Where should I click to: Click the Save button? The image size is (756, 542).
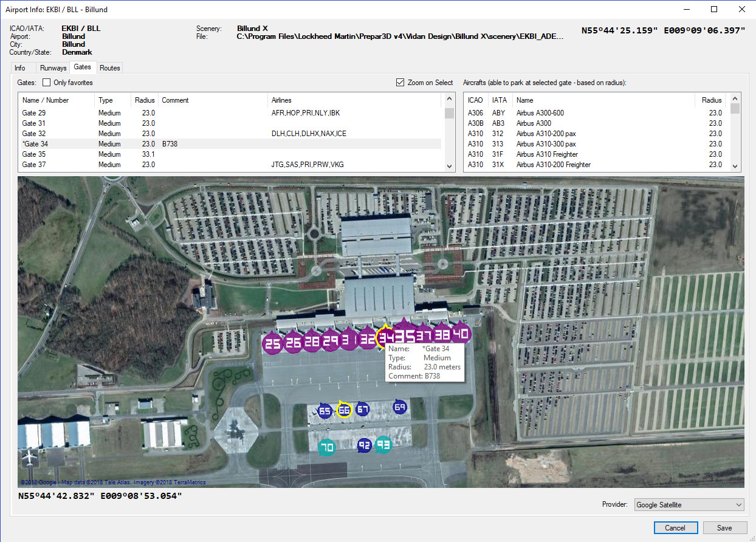tap(725, 527)
